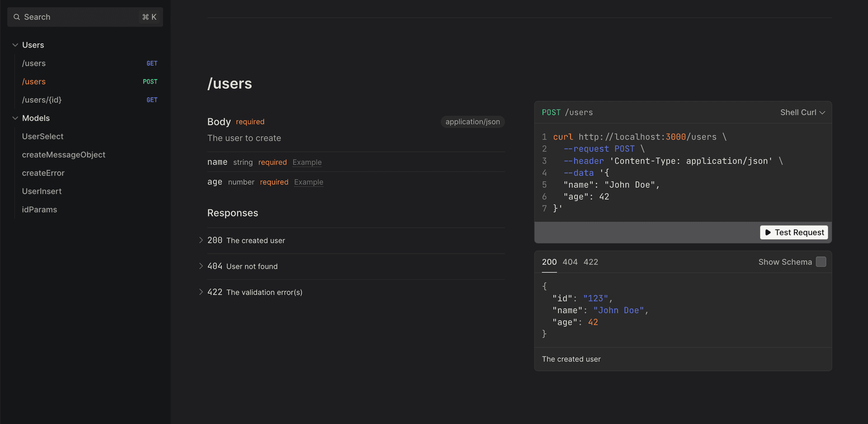Enable the Show Schema toggle
This screenshot has width=868, height=424.
pyautogui.click(x=821, y=262)
